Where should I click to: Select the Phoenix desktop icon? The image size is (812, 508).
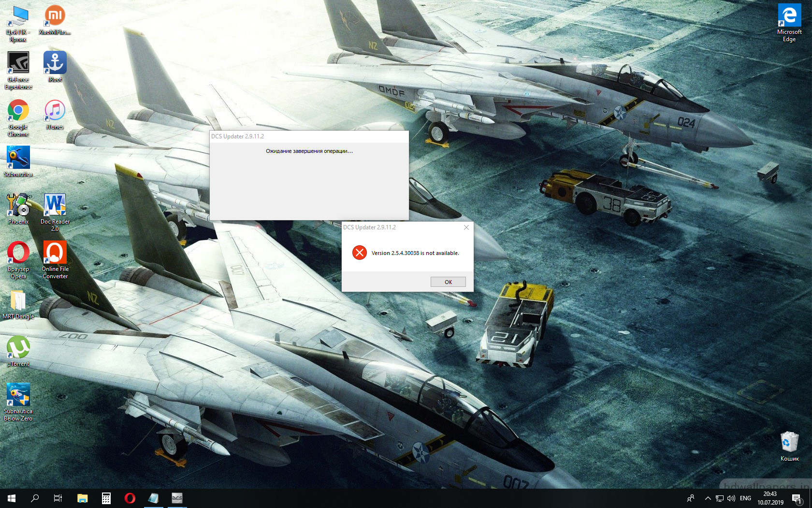click(18, 209)
